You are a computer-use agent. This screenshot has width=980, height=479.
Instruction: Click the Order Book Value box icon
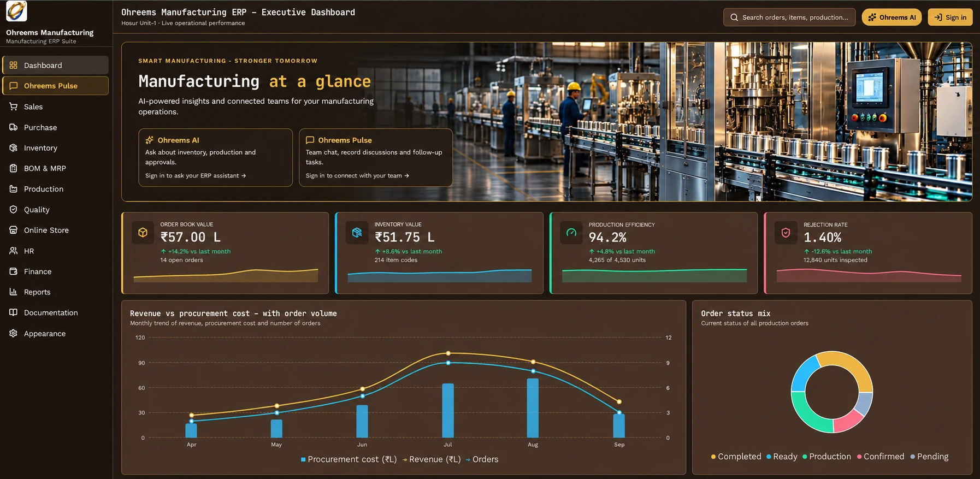(143, 233)
